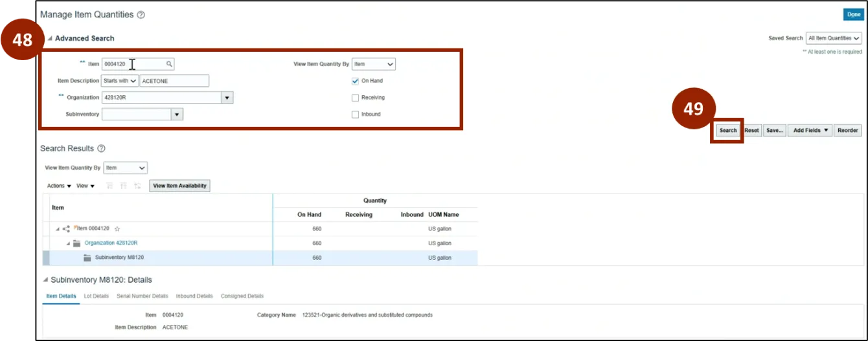868x341 pixels.
Task: Click the On Hand column header
Action: (309, 215)
